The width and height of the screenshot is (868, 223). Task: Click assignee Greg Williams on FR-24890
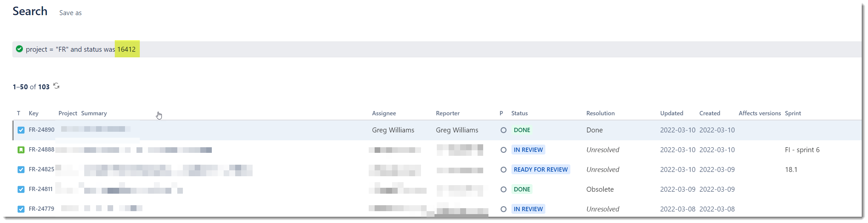(x=393, y=130)
